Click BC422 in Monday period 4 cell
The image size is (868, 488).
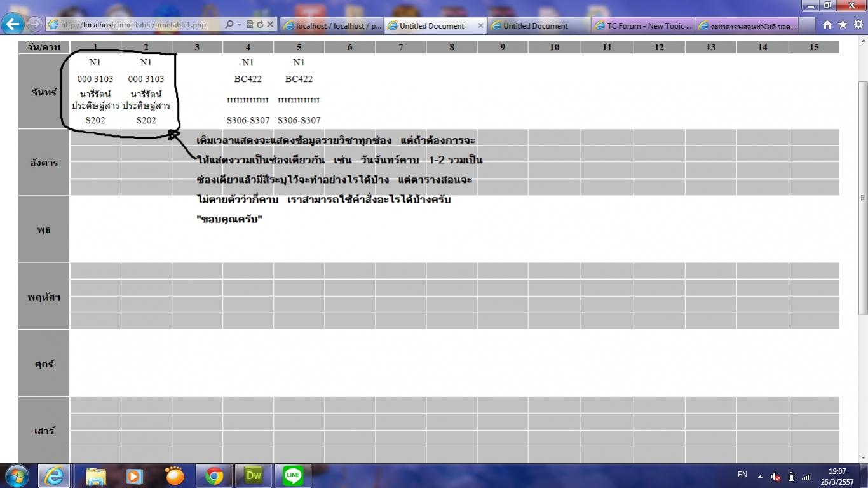tap(248, 79)
